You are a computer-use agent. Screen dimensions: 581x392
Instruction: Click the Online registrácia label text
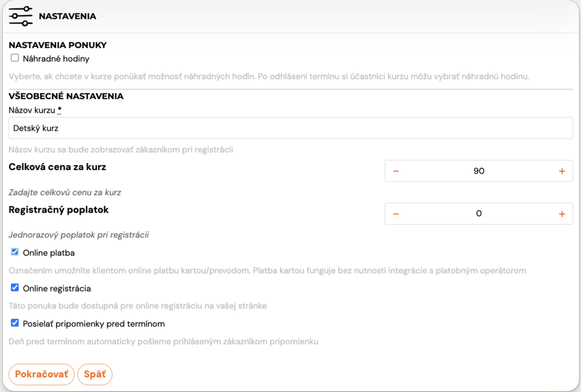click(57, 289)
